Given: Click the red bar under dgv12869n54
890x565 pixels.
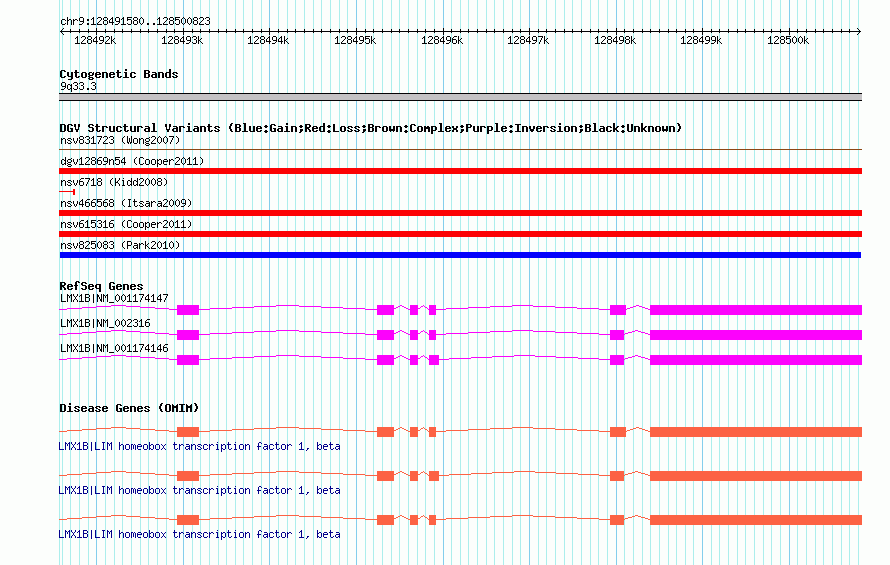Looking at the screenshot, I should [460, 171].
